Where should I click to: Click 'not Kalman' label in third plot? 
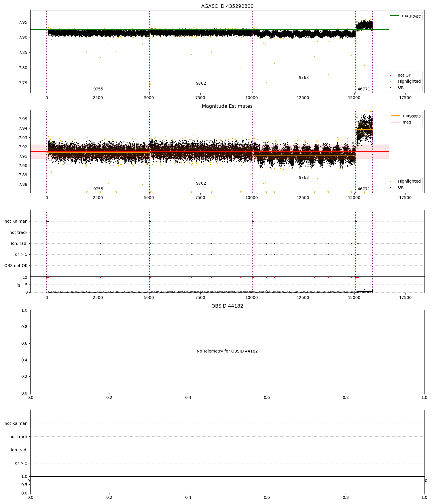[16, 221]
